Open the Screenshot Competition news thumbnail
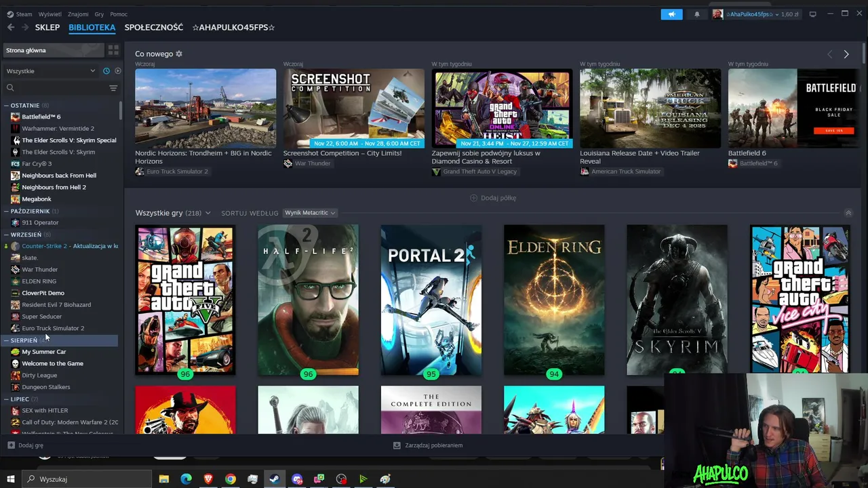Image resolution: width=868 pixels, height=488 pixels. (353, 108)
